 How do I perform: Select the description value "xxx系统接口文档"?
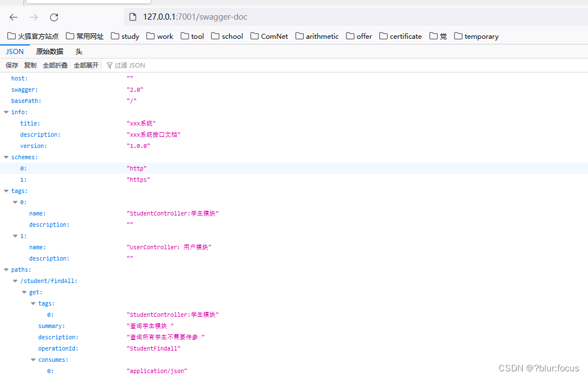[154, 134]
